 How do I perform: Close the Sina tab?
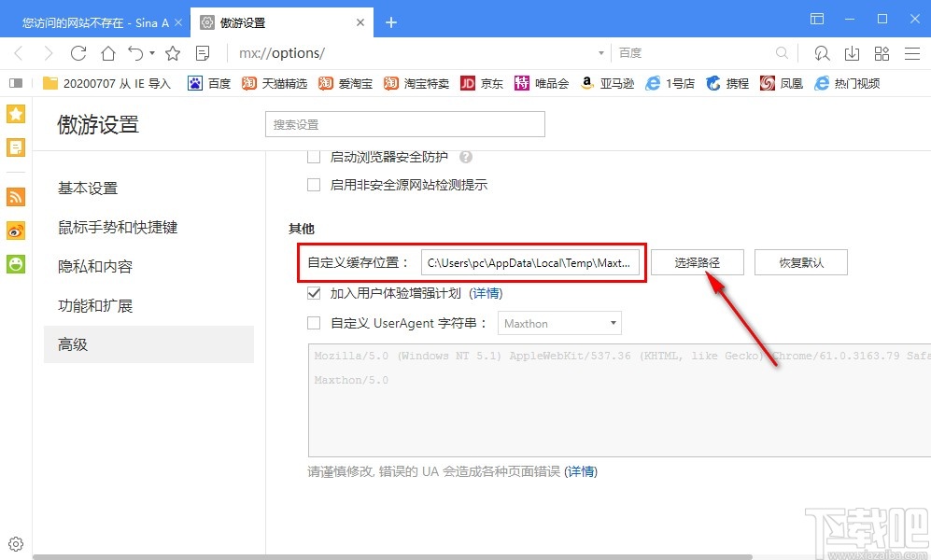[x=178, y=22]
